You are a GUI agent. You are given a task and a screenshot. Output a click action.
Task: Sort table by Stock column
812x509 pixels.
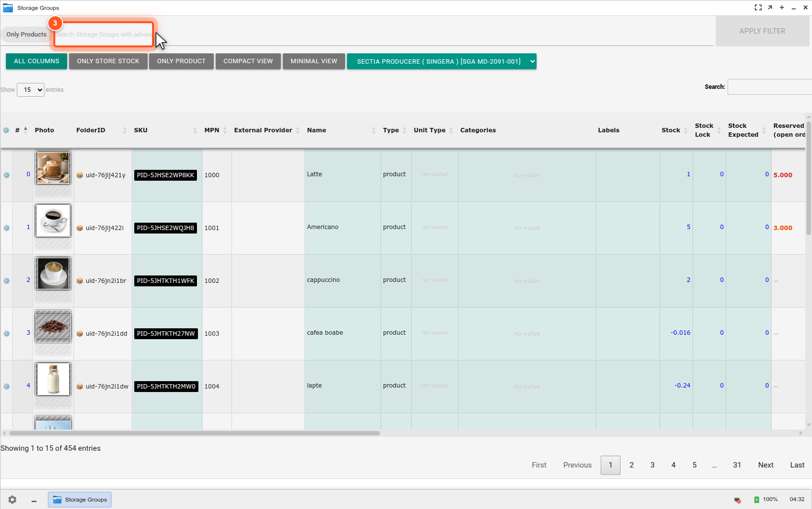[675, 130]
